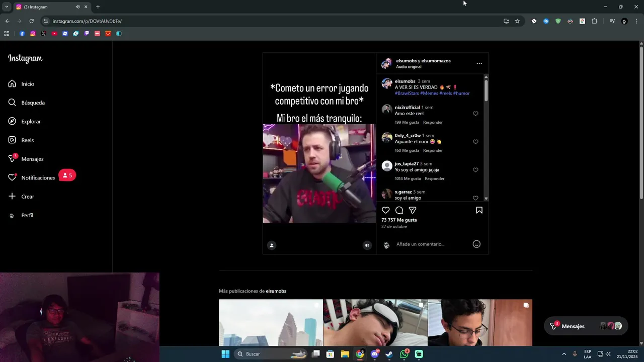Viewport: 644px width, 362px height.
Task: Open the Audio original link
Action: coord(409,67)
